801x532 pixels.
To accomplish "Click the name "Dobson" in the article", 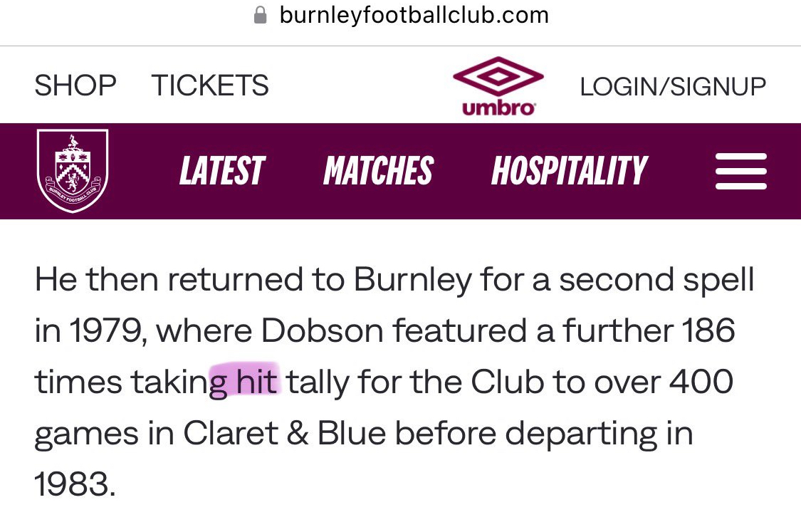I will coord(323,331).
